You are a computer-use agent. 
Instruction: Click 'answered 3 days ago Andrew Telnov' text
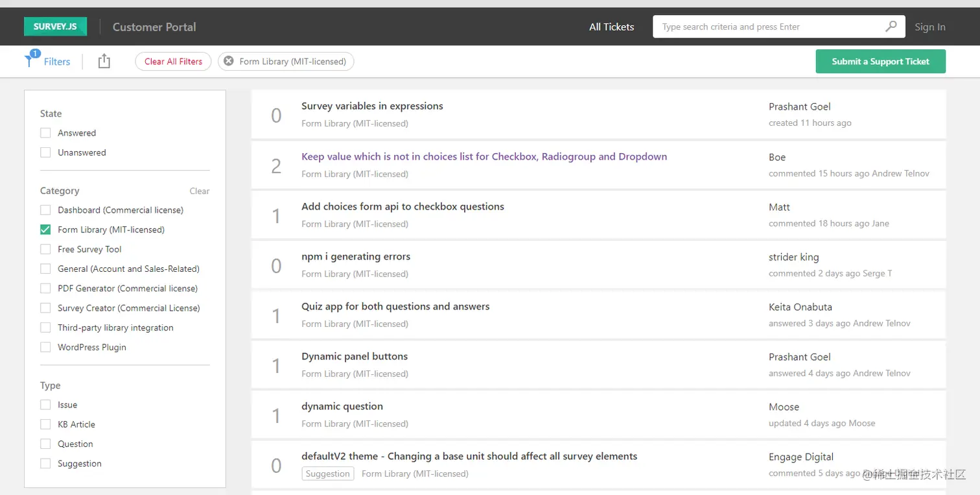tap(839, 323)
